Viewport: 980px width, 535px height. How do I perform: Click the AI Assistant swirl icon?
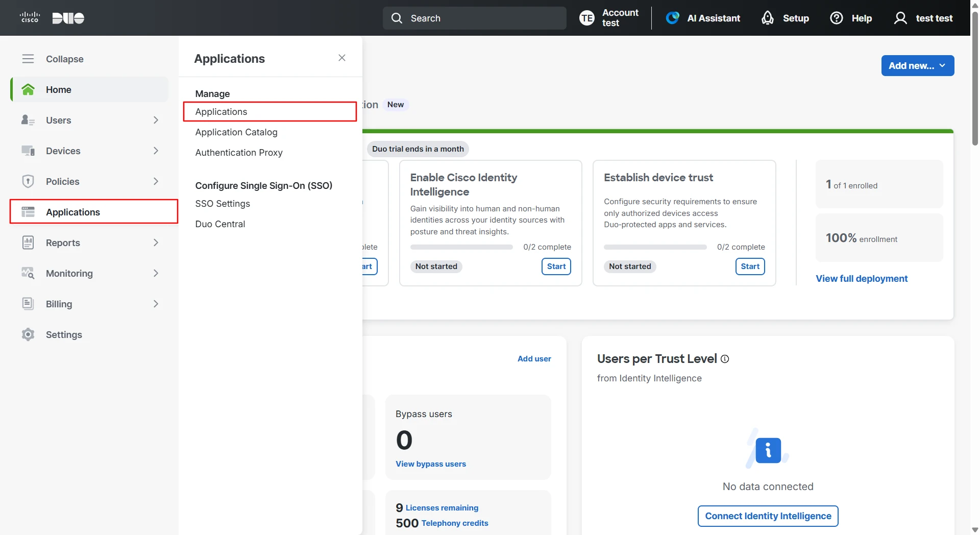[x=673, y=18]
